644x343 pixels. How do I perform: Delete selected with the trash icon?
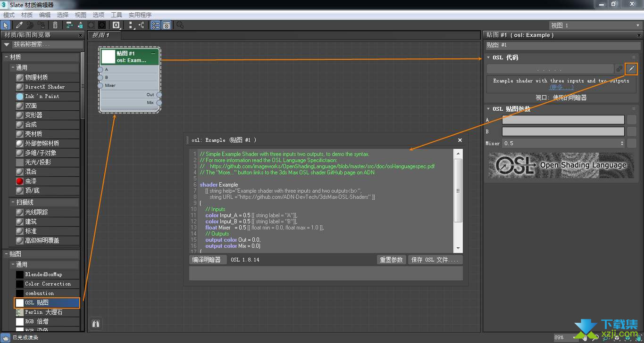(x=55, y=25)
